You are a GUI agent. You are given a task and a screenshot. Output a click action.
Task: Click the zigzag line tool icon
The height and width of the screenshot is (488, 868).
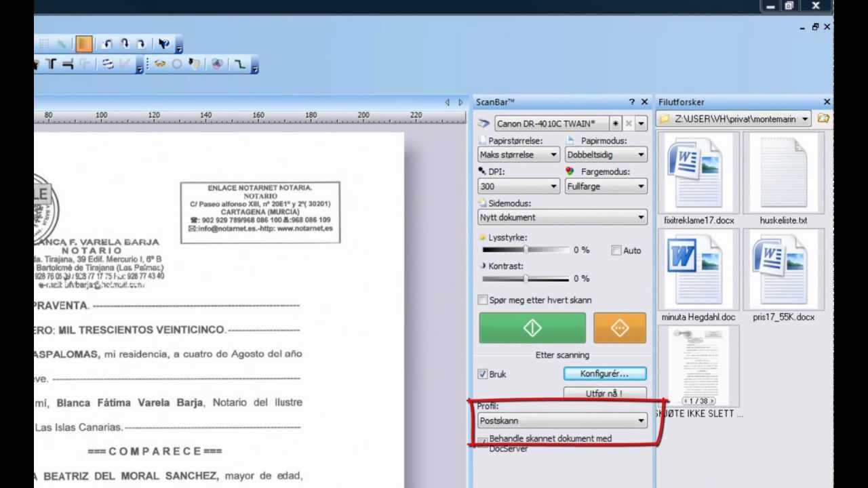click(x=240, y=64)
